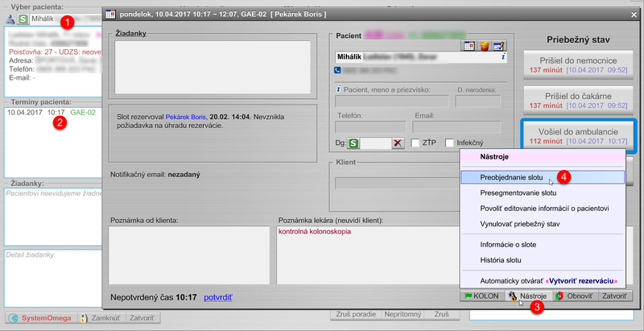
Task: Click the blue info icon beside patient name
Action: click(503, 58)
